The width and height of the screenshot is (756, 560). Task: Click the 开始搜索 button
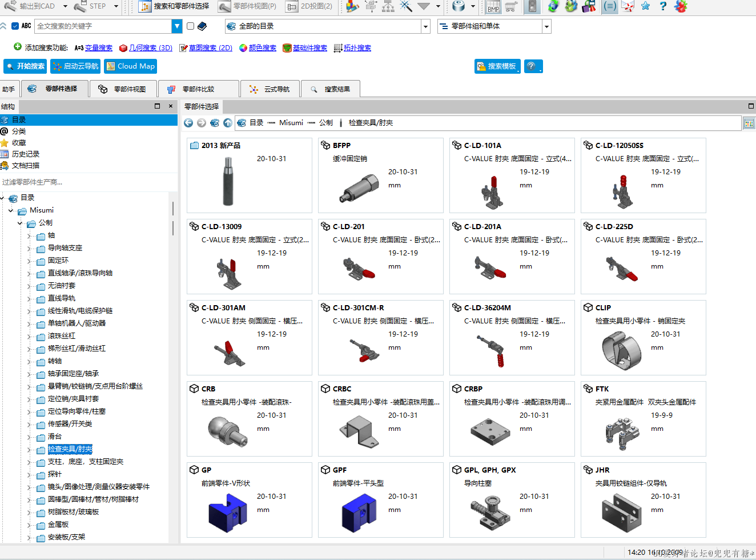click(25, 66)
